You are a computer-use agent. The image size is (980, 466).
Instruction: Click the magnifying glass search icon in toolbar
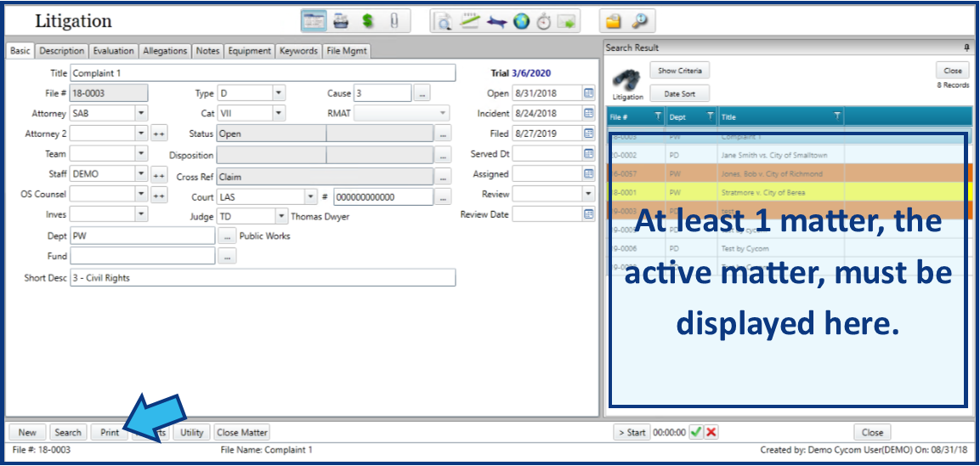click(639, 21)
